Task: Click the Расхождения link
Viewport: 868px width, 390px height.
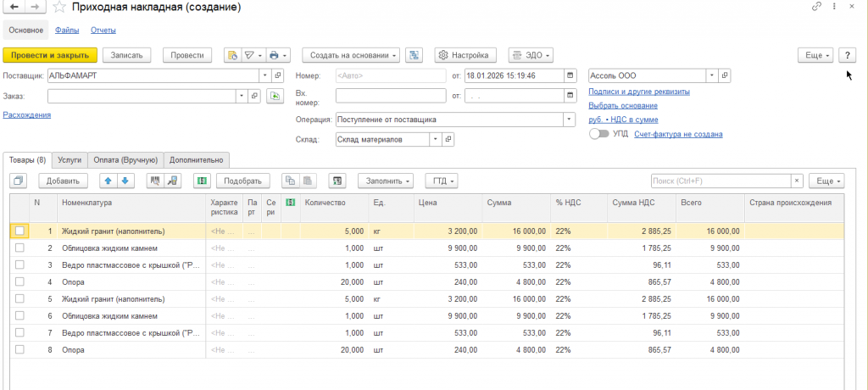Action: coord(27,114)
